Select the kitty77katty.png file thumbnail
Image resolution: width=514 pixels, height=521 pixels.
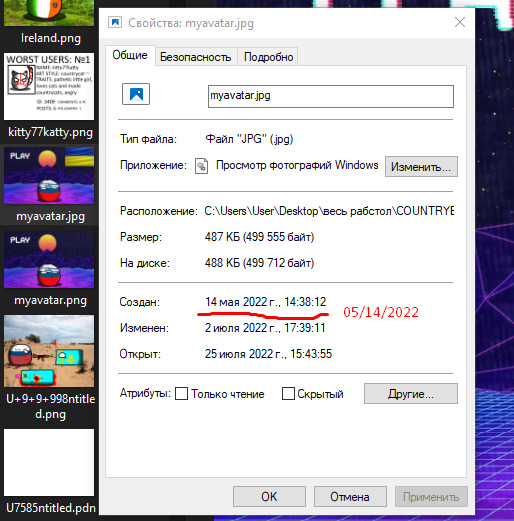[x=49, y=86]
